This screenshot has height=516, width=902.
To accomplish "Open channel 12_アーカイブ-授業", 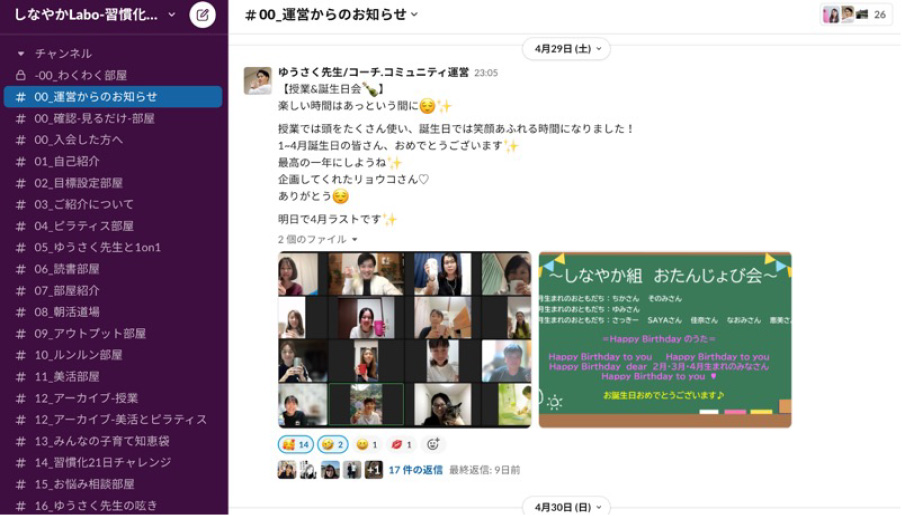I will point(113,398).
